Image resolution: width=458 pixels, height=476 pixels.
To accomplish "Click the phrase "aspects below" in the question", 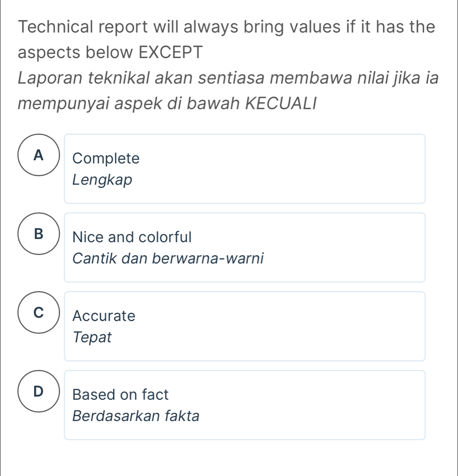I will point(72,52).
